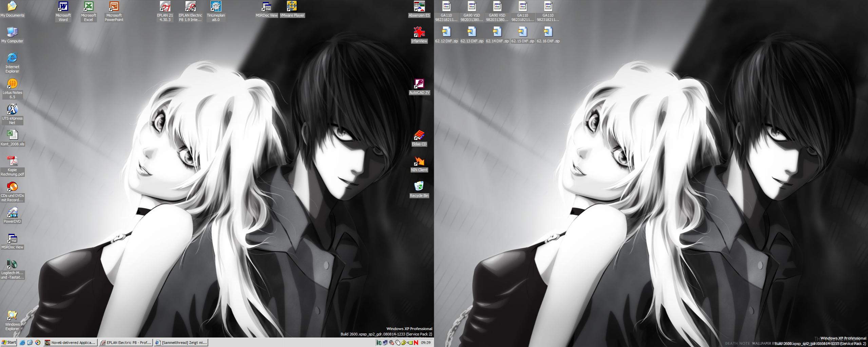This screenshot has width=868, height=347.
Task: Launch Internet Explorer desktop shortcut
Action: pyautogui.click(x=12, y=63)
